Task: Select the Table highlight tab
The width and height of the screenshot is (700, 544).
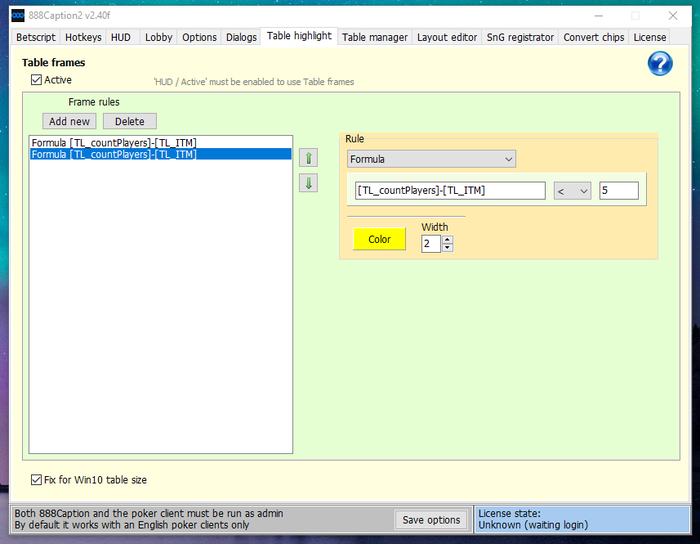Action: coord(299,36)
